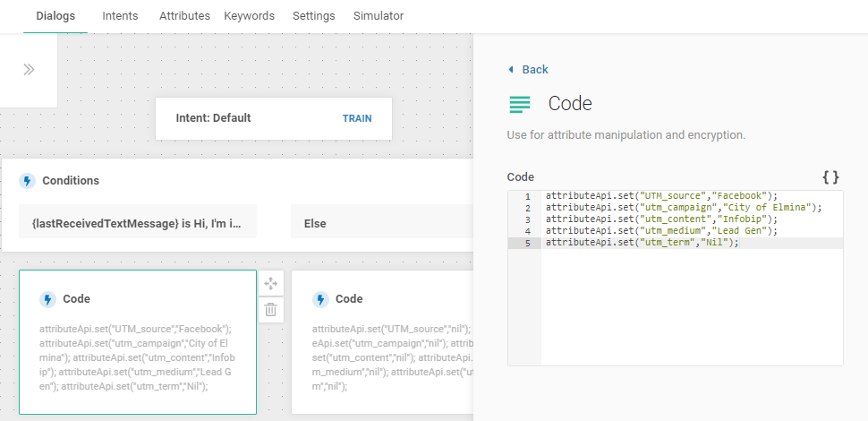868x421 pixels.
Task: Switch to the Intents tab
Action: tap(120, 16)
